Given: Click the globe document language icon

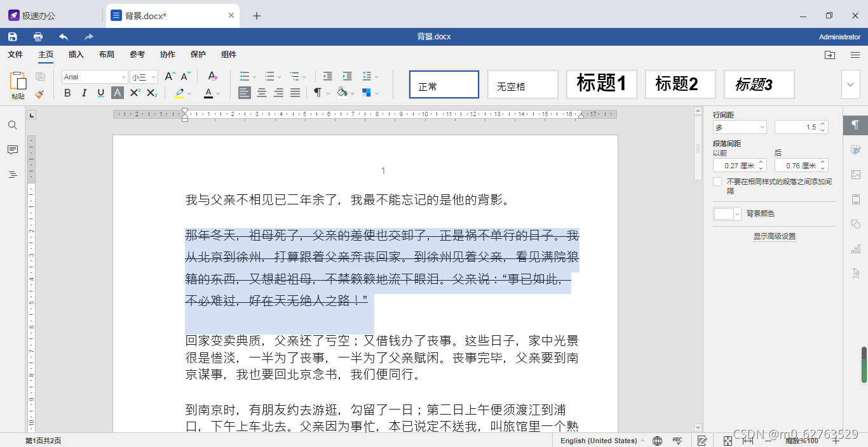Looking at the screenshot, I should [658, 441].
